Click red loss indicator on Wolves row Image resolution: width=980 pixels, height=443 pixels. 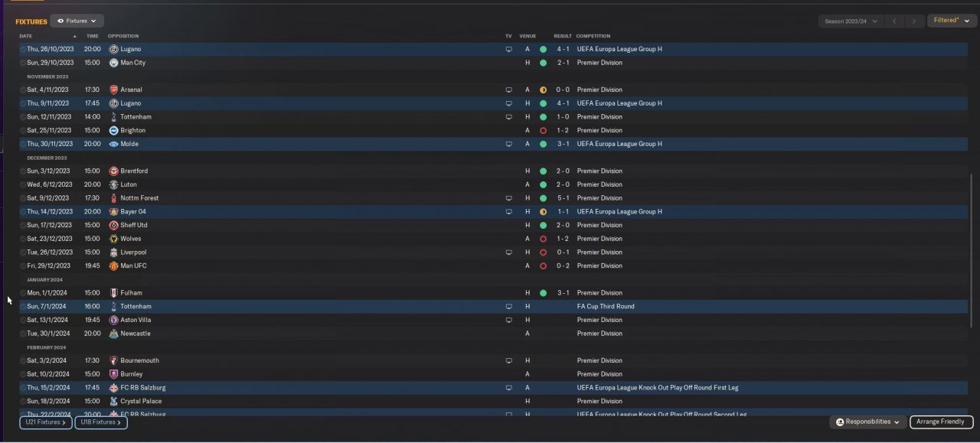543,239
